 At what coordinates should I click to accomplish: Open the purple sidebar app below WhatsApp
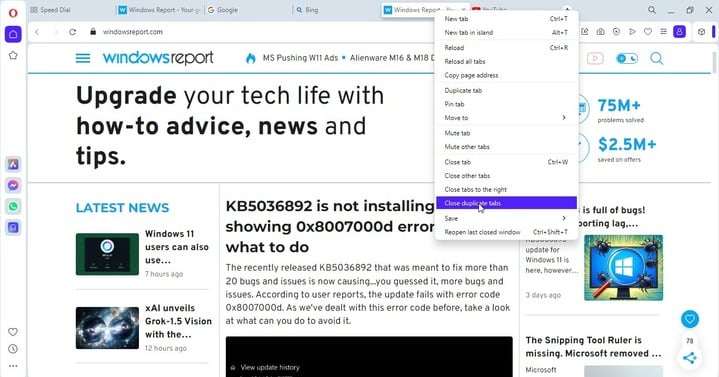pos(13,227)
